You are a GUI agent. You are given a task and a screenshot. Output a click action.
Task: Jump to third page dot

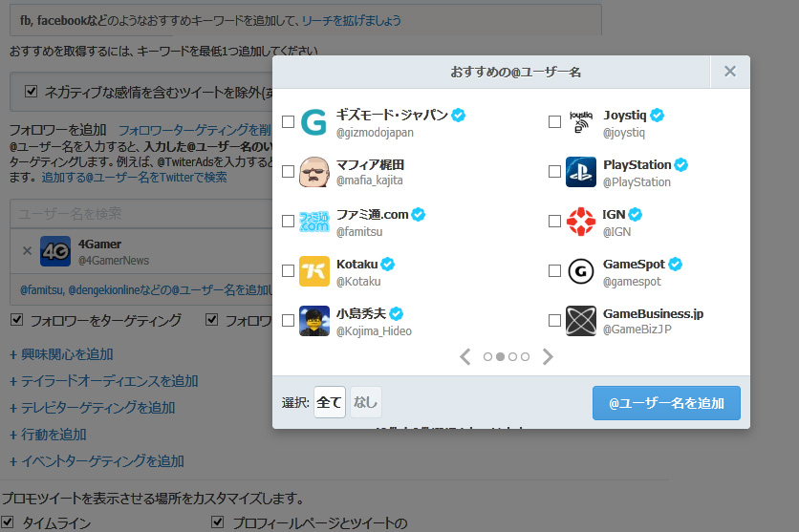point(512,357)
